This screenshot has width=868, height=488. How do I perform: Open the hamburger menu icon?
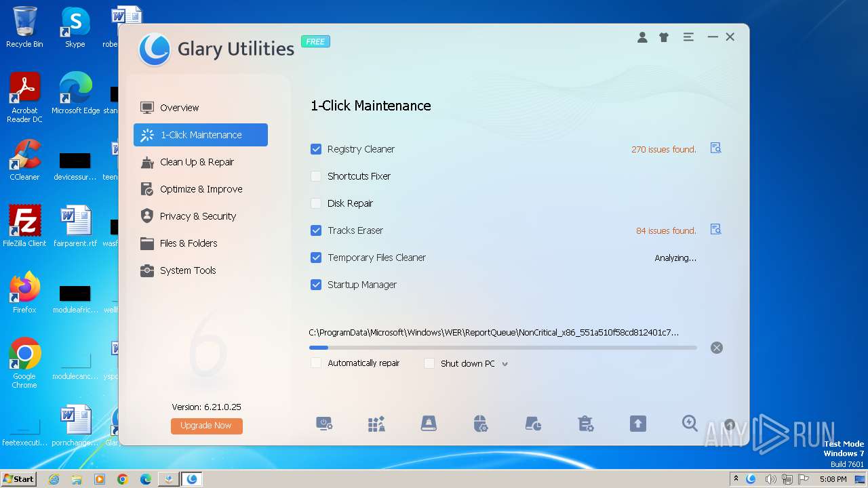688,37
